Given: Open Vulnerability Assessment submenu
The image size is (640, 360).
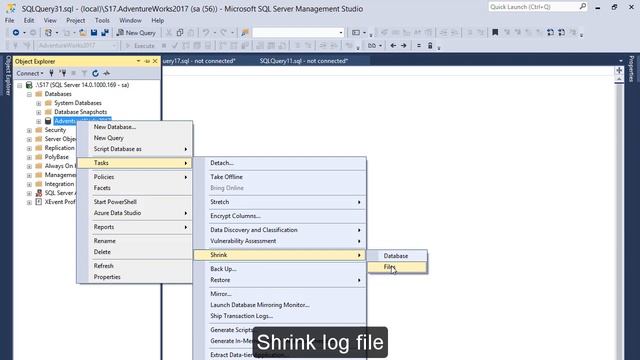Looking at the screenshot, I should coord(280,241).
